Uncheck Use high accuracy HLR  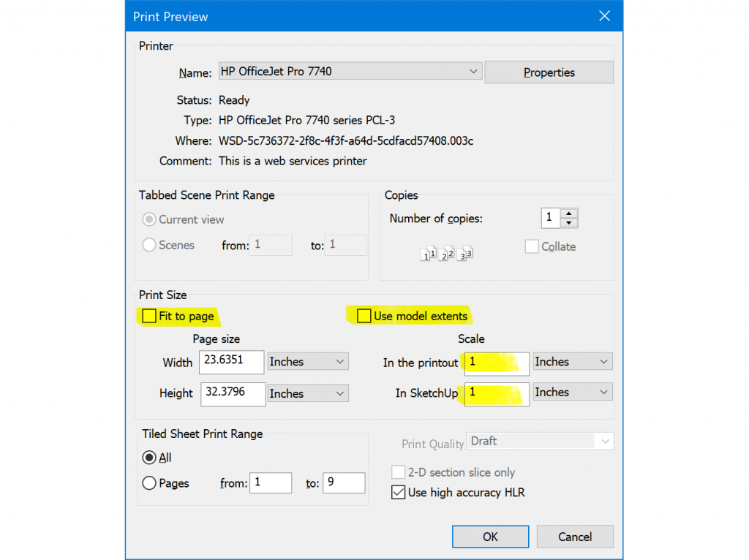(399, 493)
